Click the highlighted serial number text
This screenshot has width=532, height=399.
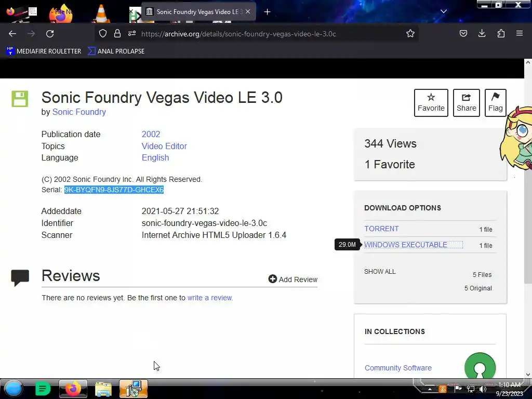coord(114,190)
